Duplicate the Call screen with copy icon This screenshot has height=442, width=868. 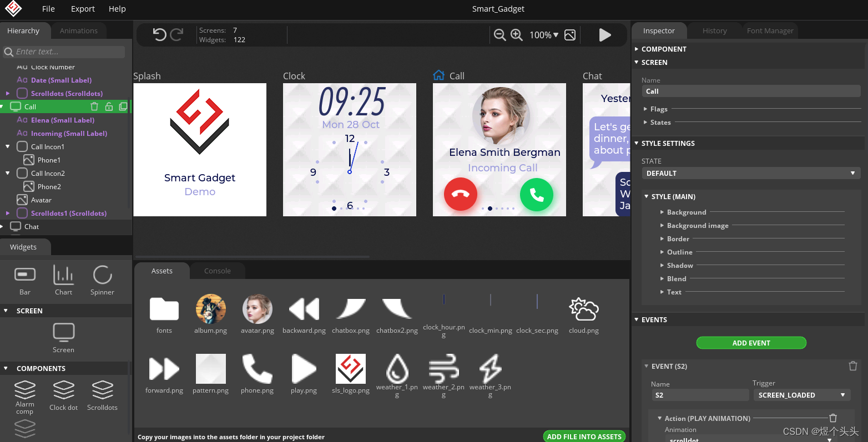point(123,106)
